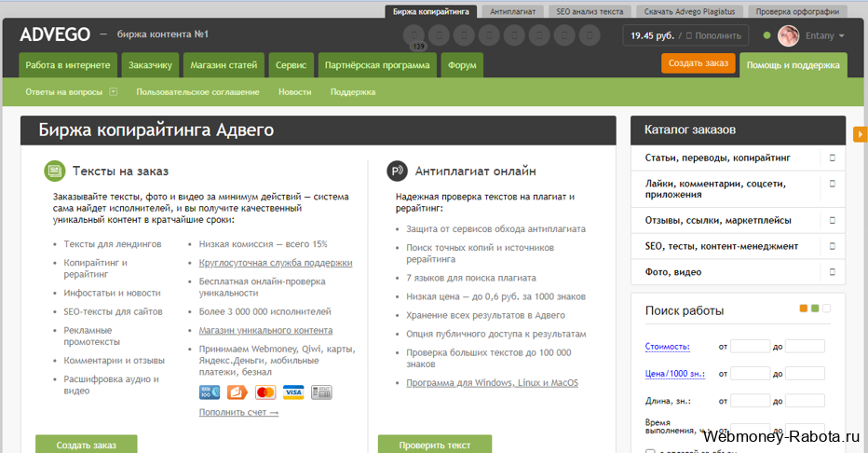Viewport: 868px width, 453px height.
Task: Open the Ответы на вопросы dropdown
Action: click(x=113, y=92)
